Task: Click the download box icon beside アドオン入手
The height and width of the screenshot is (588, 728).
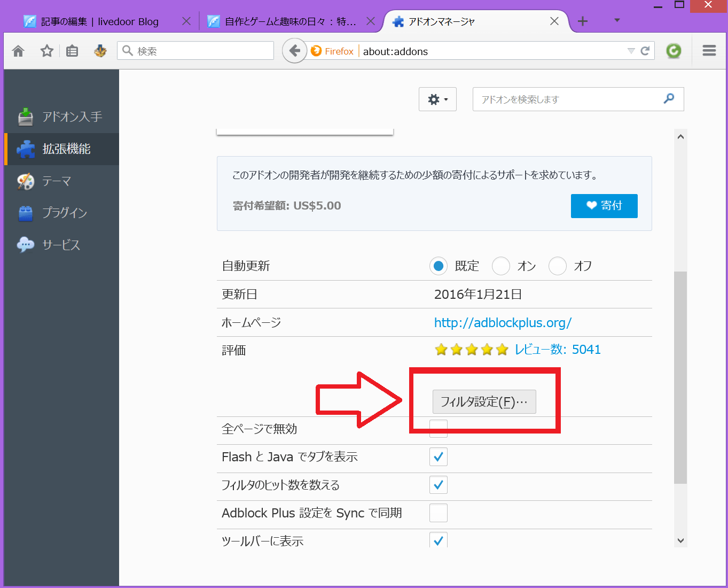Action: pos(26,117)
